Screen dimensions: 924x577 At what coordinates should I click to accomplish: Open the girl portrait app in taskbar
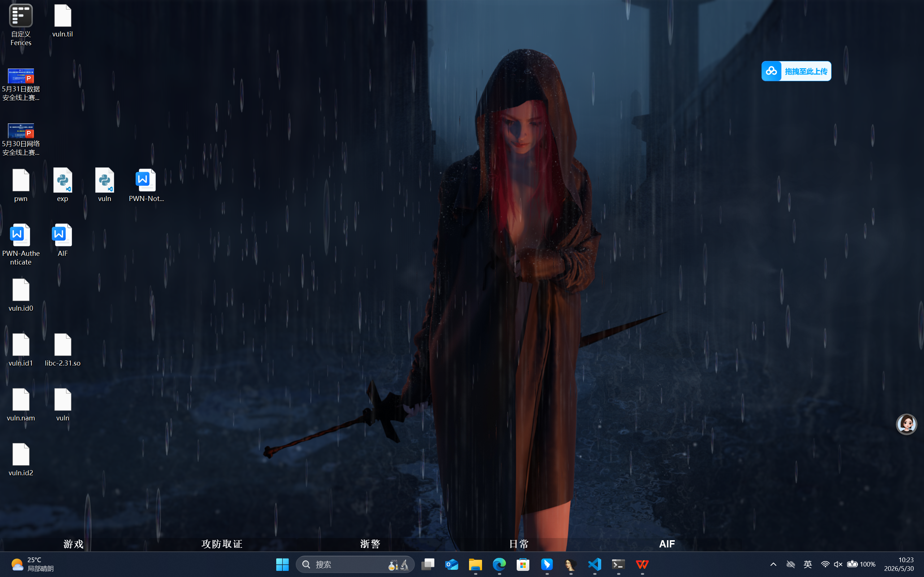(x=571, y=564)
